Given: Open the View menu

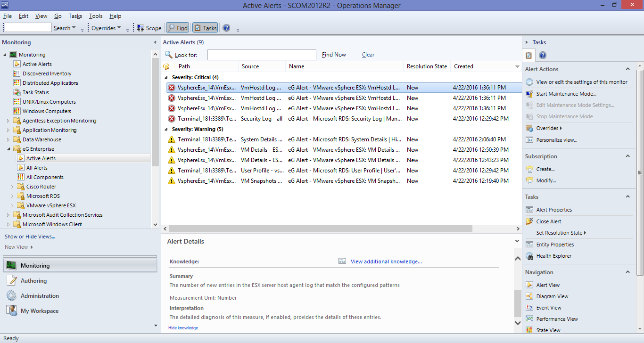Looking at the screenshot, I should point(41,16).
